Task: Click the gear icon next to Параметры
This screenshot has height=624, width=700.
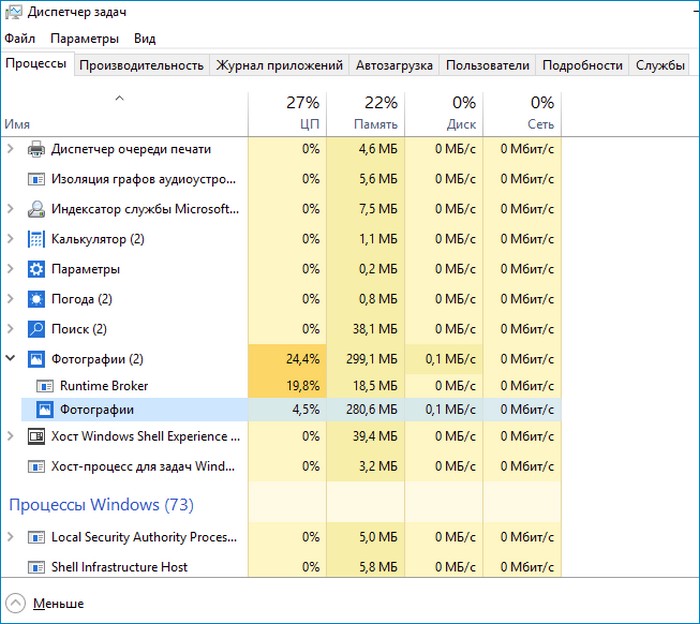Action: coord(36,269)
